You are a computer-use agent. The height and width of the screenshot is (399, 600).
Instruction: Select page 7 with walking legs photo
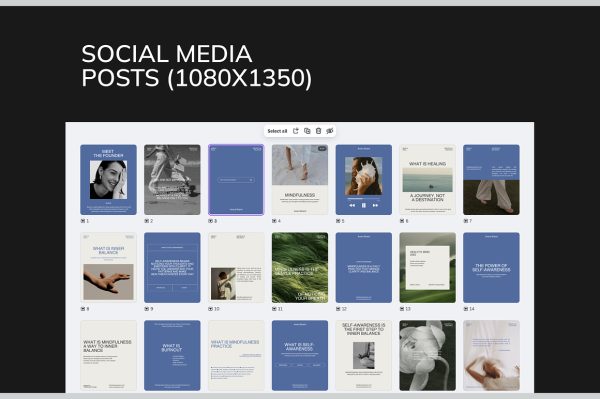(491, 179)
